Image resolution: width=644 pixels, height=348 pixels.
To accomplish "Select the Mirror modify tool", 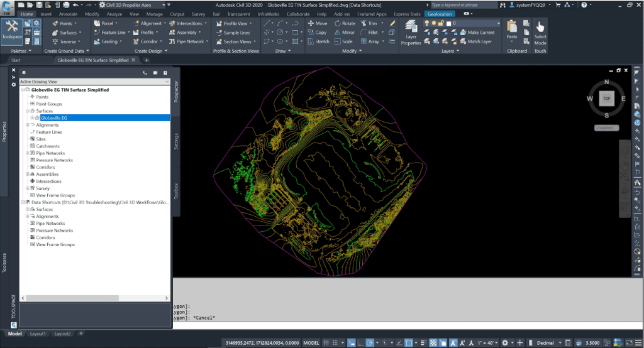I will tap(345, 33).
